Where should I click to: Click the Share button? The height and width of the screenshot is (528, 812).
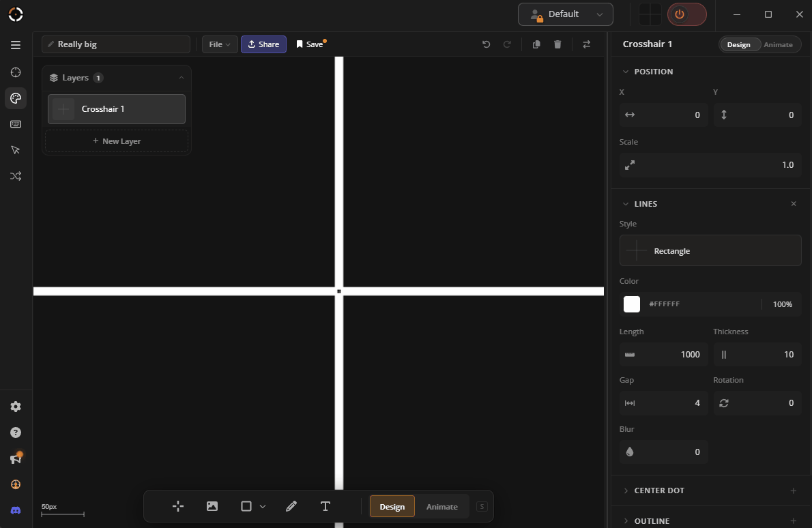(263, 44)
